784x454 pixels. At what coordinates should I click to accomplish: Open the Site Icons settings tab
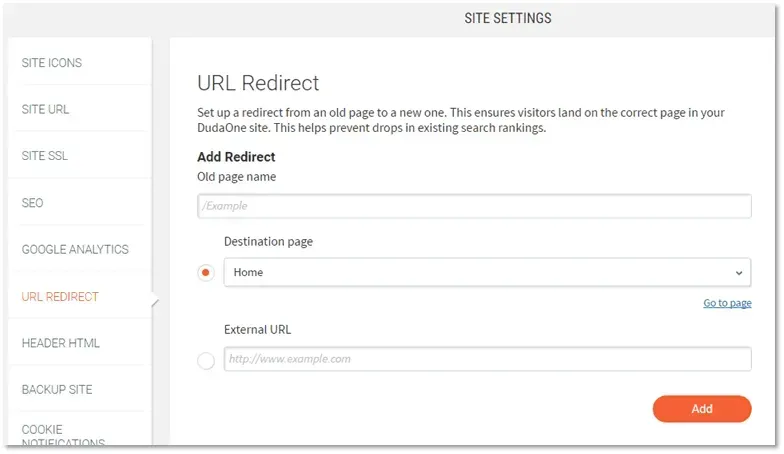52,63
